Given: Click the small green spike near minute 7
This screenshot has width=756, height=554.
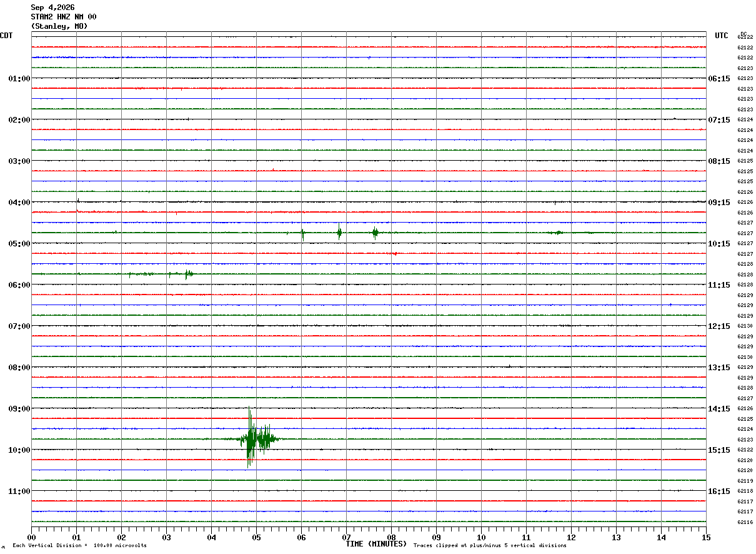Looking at the screenshot, I should [x=339, y=232].
